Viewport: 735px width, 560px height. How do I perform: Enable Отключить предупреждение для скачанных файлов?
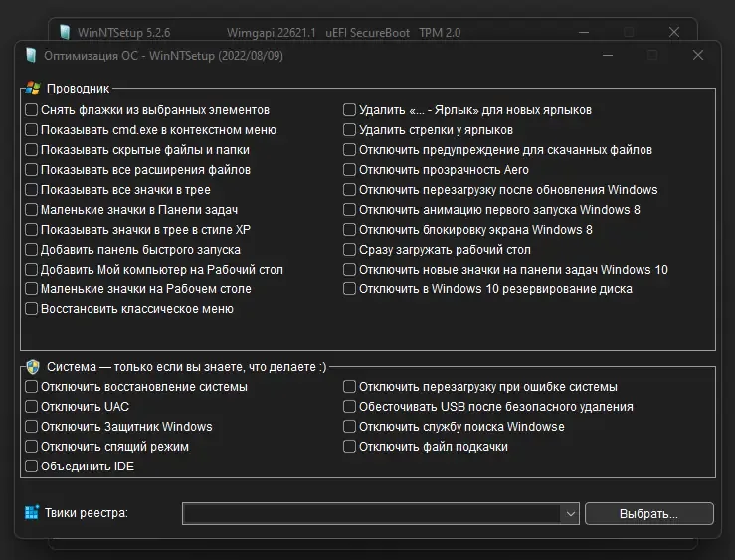coord(350,150)
